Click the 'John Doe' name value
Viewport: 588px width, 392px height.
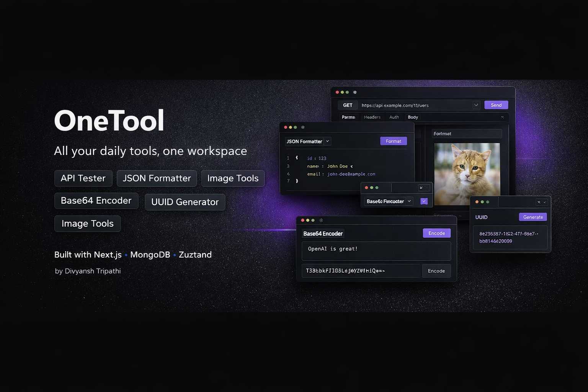tap(337, 166)
